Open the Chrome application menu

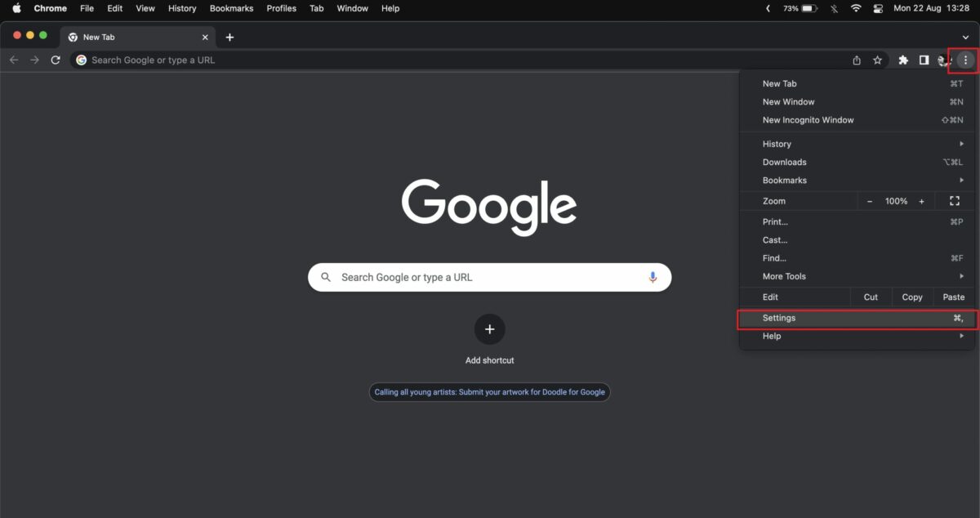[51, 8]
